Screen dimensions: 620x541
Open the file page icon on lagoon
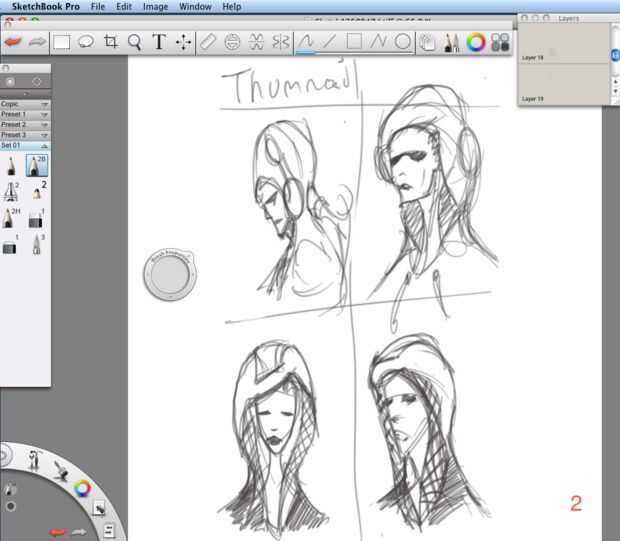tap(109, 531)
